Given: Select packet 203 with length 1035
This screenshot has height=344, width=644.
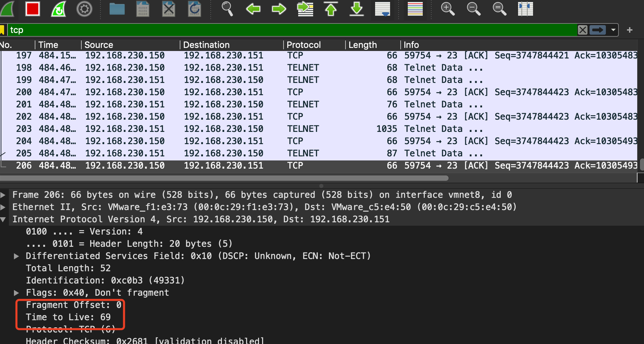Looking at the screenshot, I should coord(319,129).
